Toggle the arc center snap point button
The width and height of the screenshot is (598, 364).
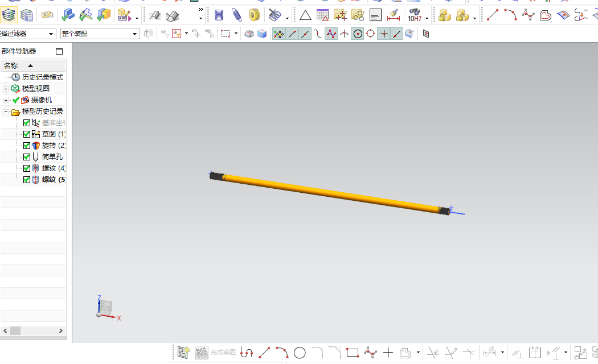358,34
